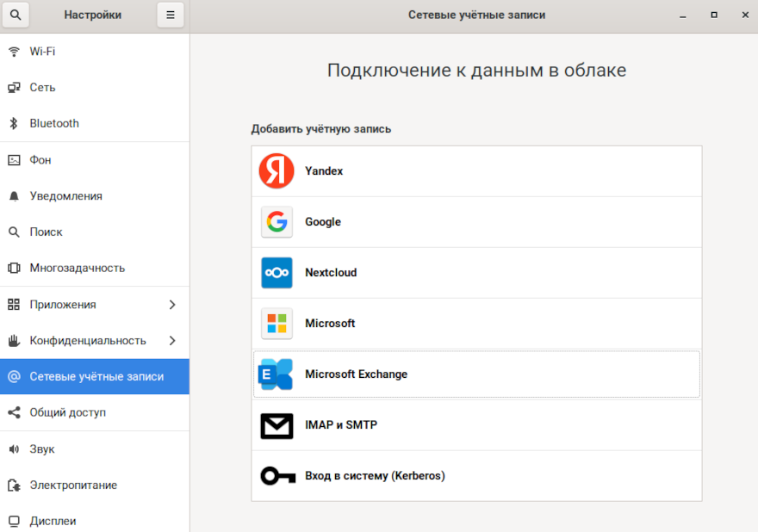Expand the Приложения submenu arrow
758x532 pixels.
coord(172,305)
